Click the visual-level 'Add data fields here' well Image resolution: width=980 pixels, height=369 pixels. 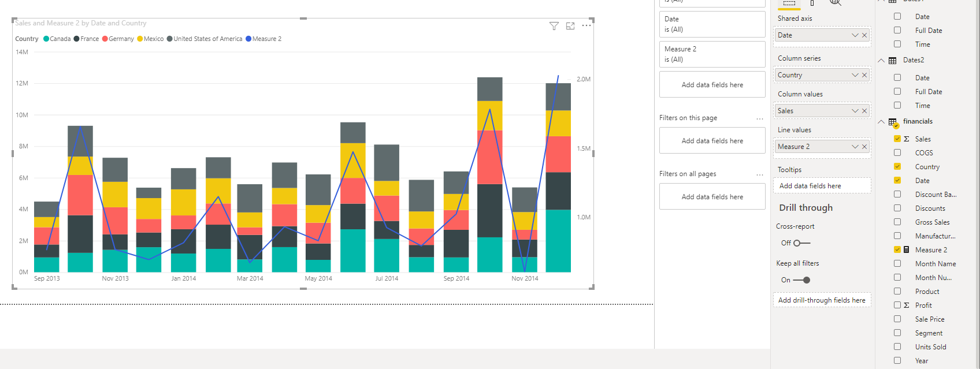pyautogui.click(x=712, y=84)
